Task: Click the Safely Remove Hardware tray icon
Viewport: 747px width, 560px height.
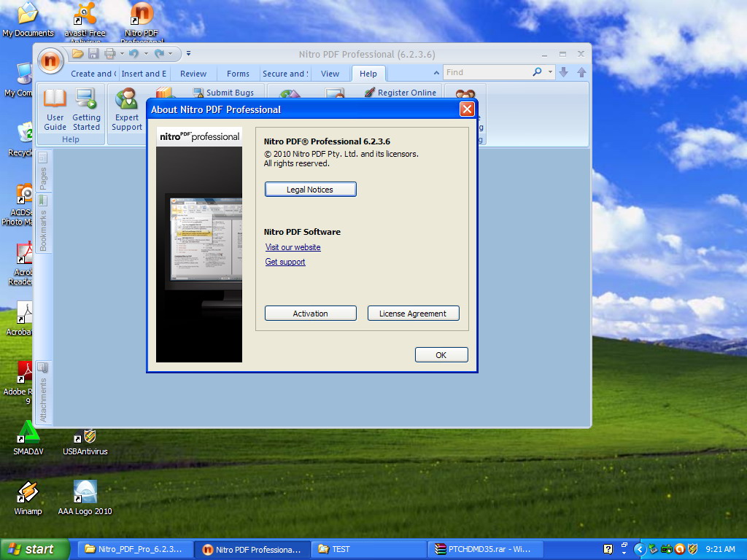Action: [x=653, y=549]
